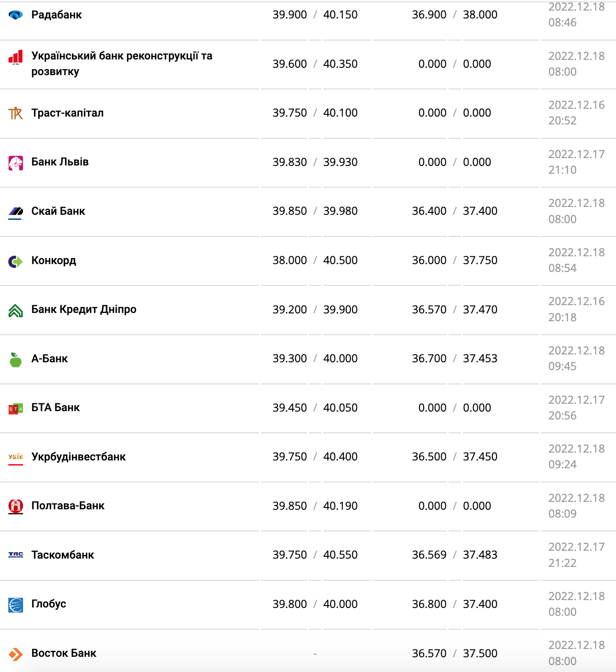This screenshot has width=616, height=672.
Task: Click the green Банк Кредит Дніпро logo
Action: [x=16, y=311]
